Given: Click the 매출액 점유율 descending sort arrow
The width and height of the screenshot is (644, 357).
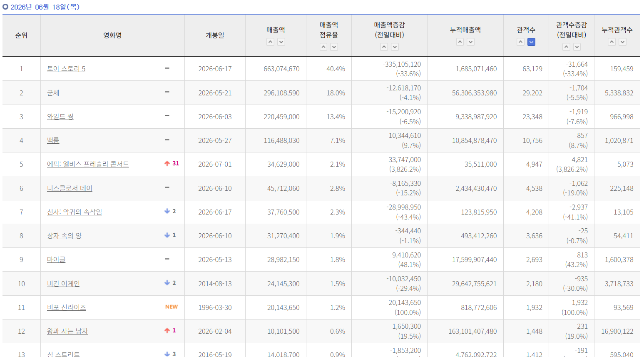Looking at the screenshot, I should click(x=334, y=47).
